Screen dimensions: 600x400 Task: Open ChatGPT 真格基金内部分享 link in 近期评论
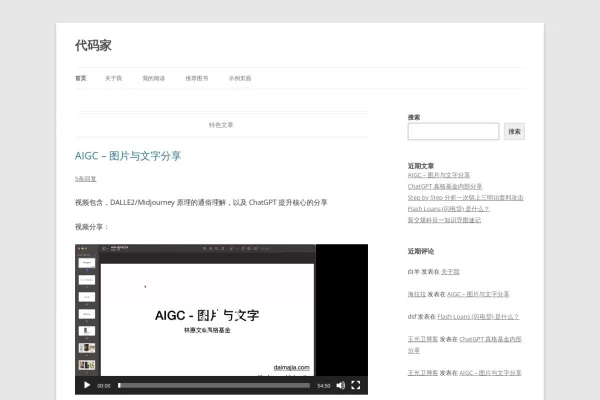490,339
